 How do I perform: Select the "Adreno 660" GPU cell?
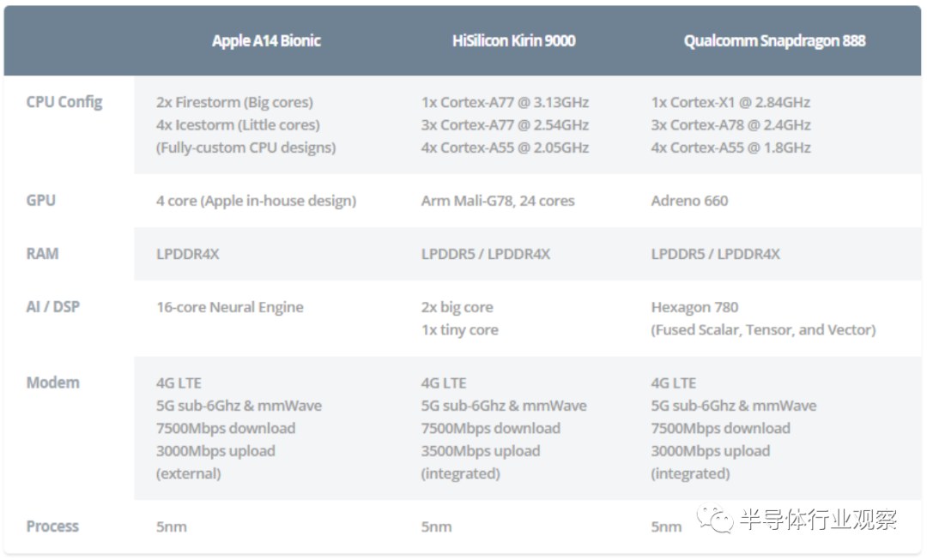coord(689,201)
